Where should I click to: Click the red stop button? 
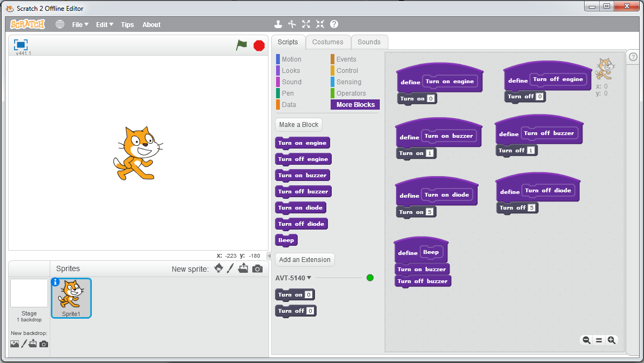[259, 45]
